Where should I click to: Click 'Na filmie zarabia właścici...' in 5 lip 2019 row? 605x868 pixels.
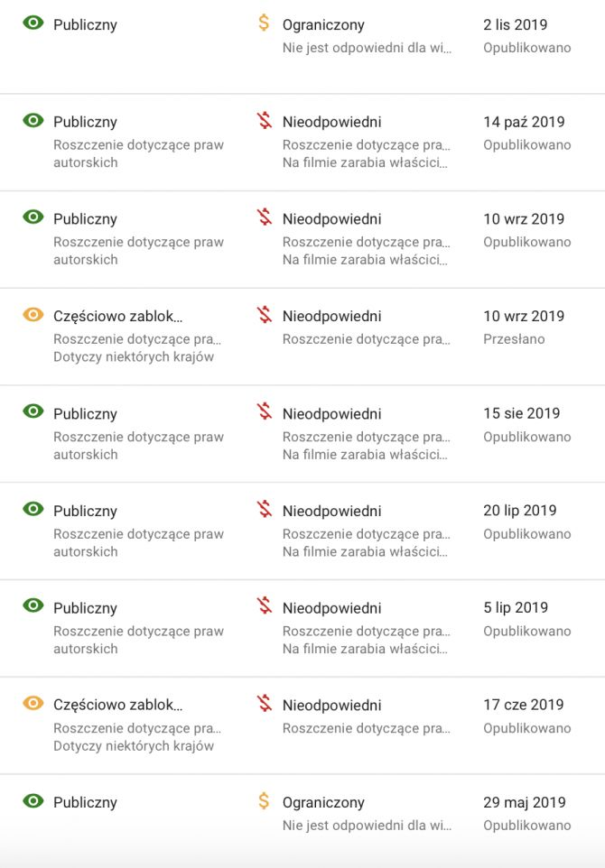point(365,649)
